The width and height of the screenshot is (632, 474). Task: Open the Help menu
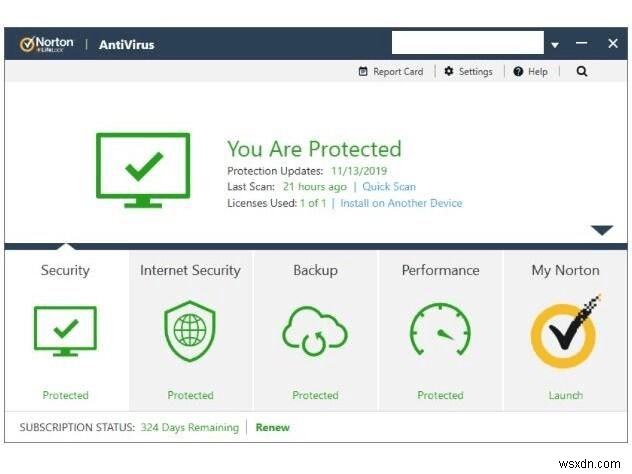[531, 72]
